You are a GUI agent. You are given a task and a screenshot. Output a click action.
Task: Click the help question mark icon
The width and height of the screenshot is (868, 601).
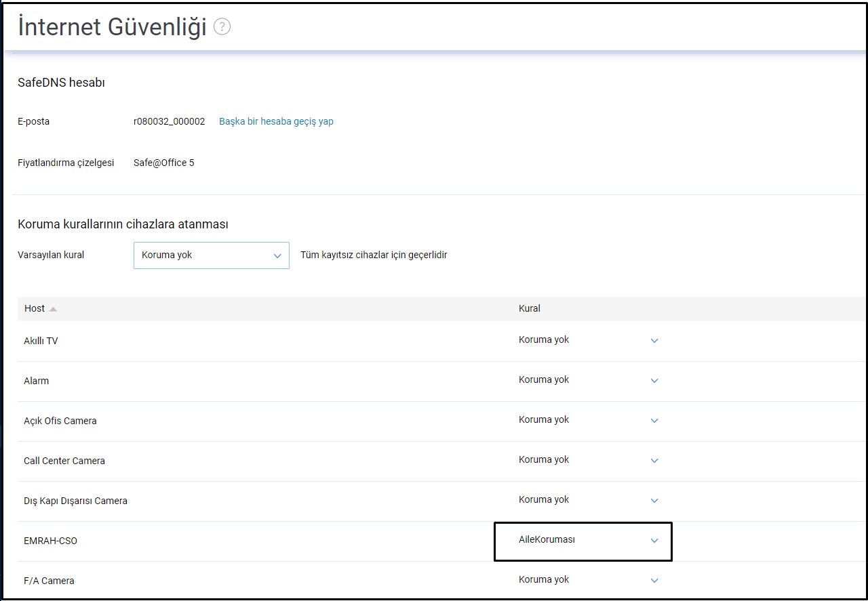pos(222,26)
